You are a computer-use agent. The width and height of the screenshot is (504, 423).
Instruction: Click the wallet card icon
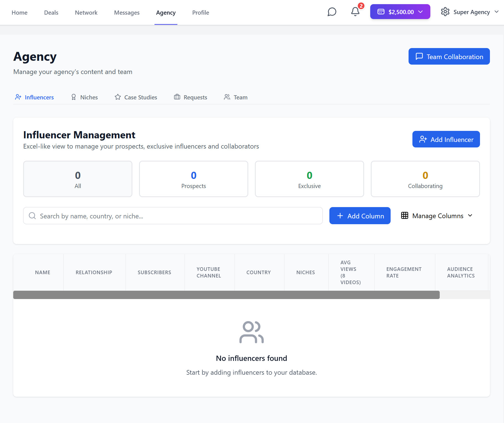(x=381, y=12)
